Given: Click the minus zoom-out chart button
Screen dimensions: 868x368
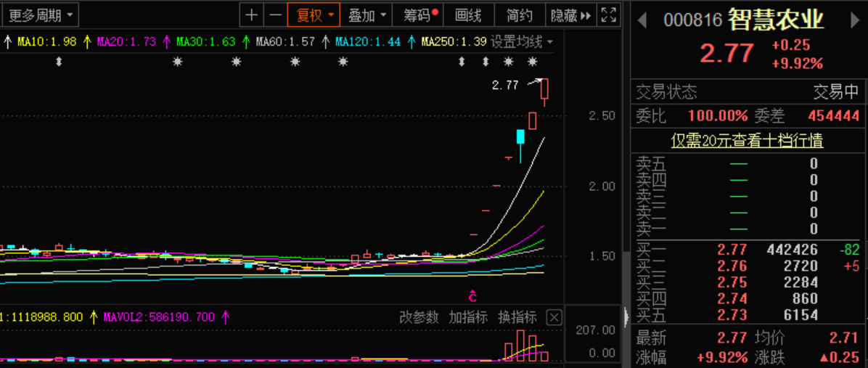Looking at the screenshot, I should 275,15.
